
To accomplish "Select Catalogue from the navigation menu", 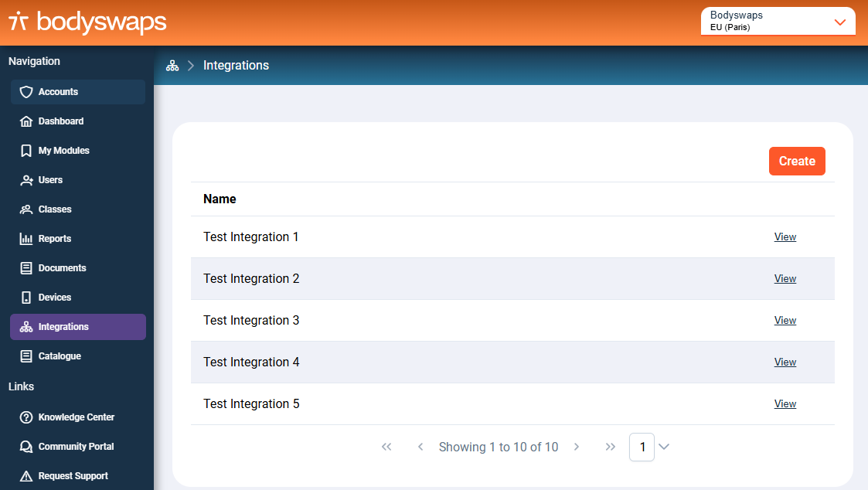I will [60, 356].
